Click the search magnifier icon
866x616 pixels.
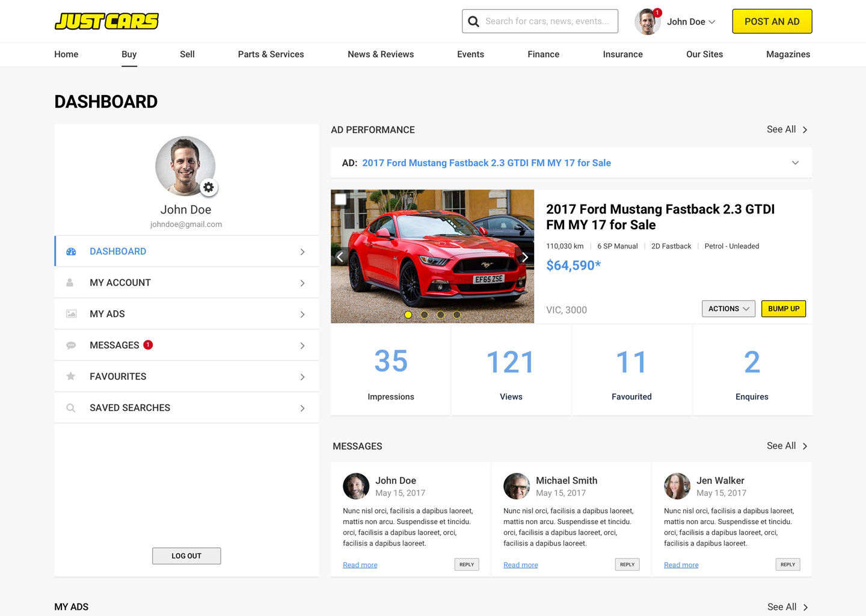474,22
